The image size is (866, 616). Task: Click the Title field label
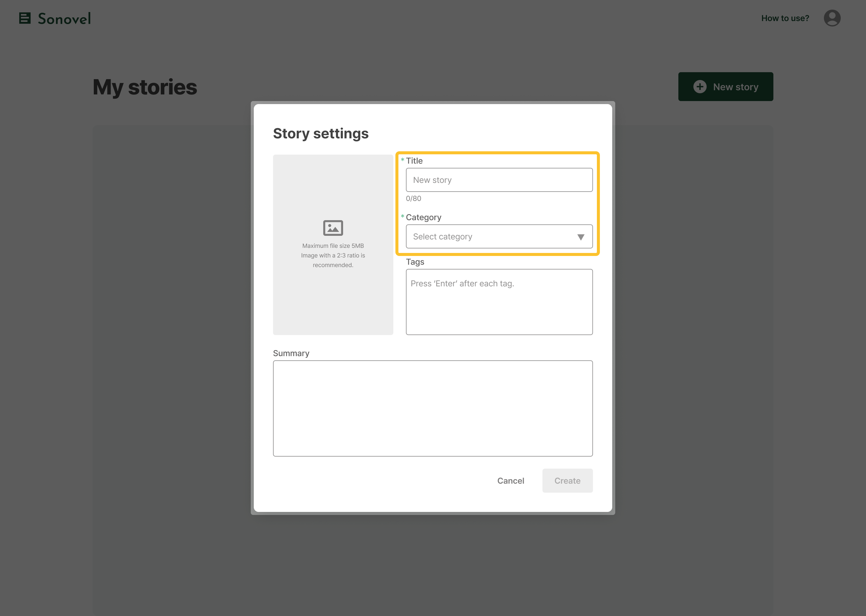[414, 161]
